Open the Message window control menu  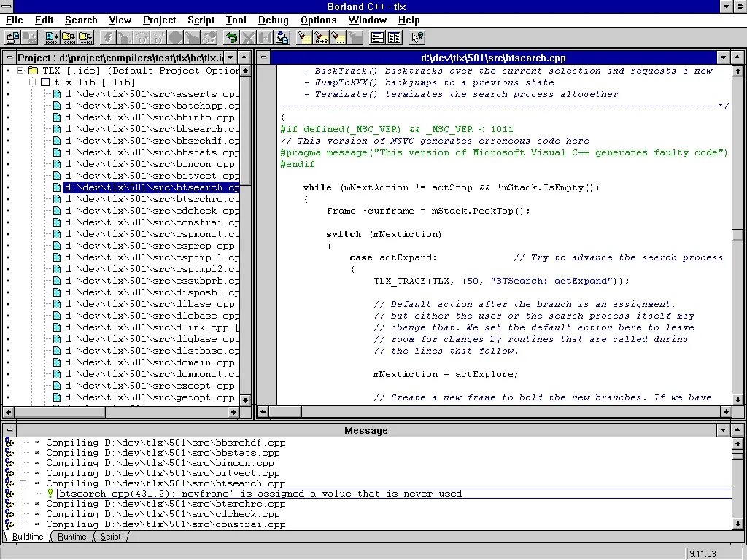pos(9,430)
